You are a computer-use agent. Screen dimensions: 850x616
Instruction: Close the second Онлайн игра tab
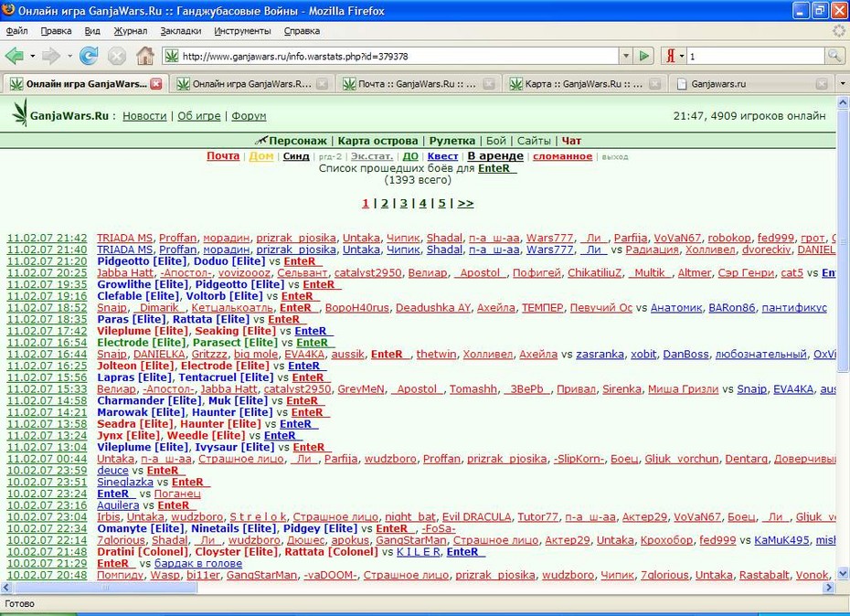coord(322,83)
